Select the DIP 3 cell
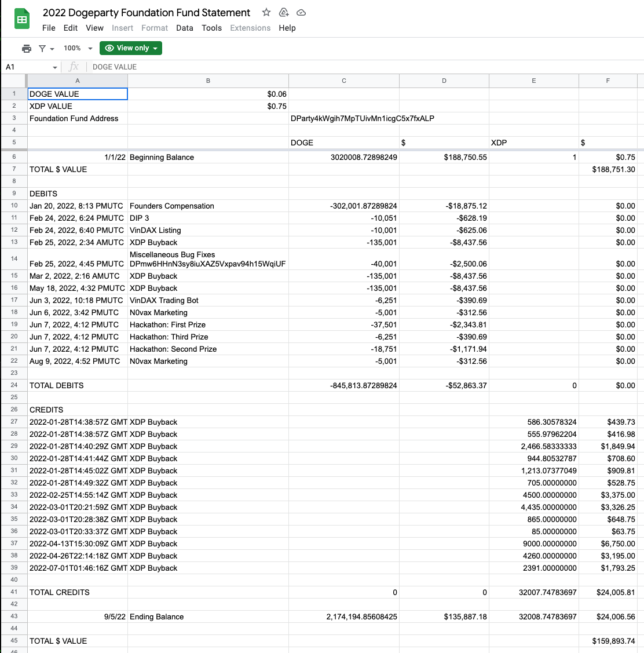 pos(208,218)
